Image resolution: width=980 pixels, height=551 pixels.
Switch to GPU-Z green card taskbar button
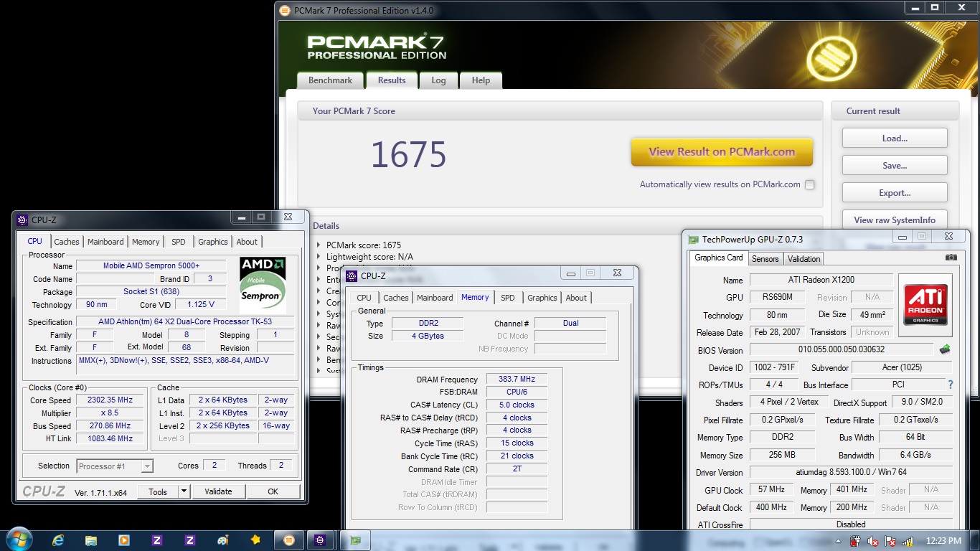[354, 540]
